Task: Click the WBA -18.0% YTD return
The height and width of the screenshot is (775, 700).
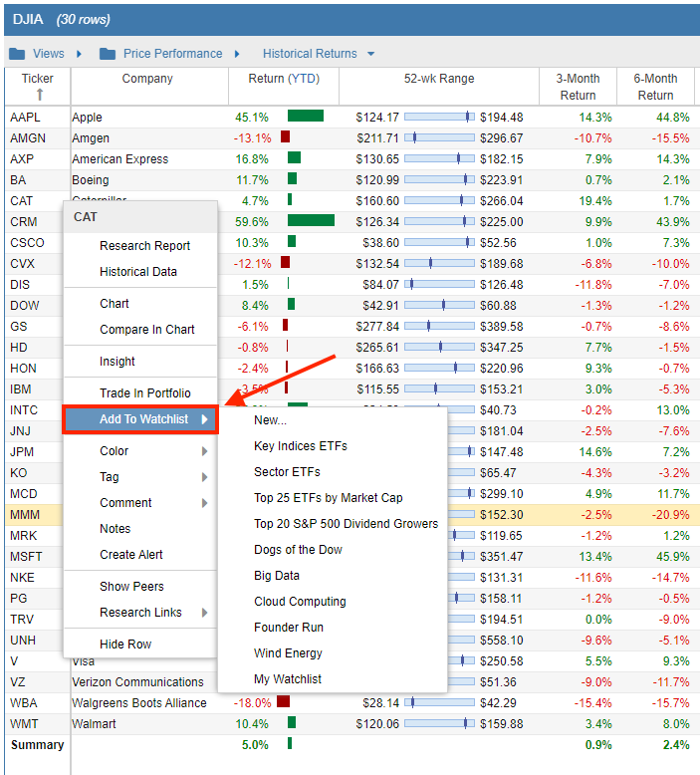Action: [x=253, y=703]
